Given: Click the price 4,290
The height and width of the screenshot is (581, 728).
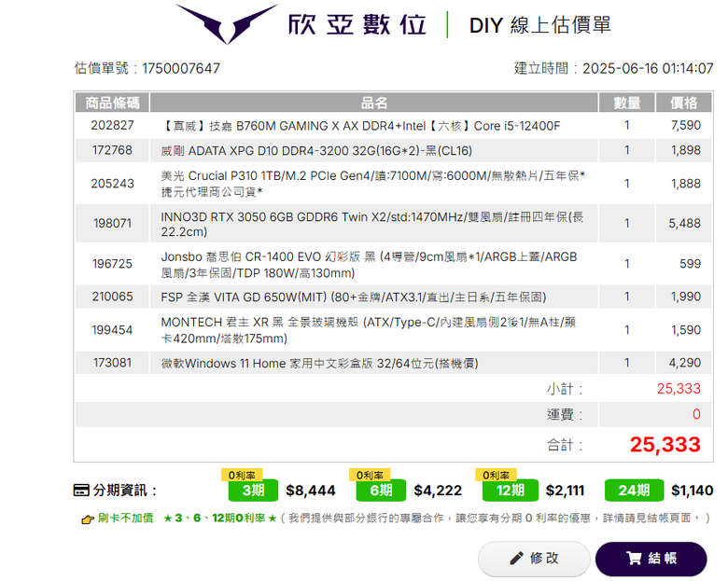Looking at the screenshot, I should tap(685, 363).
